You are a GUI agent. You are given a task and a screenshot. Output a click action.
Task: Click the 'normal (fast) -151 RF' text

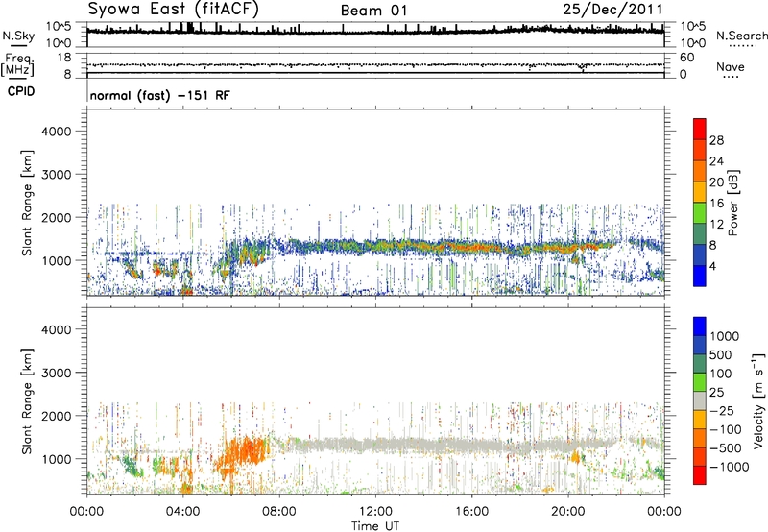click(159, 96)
